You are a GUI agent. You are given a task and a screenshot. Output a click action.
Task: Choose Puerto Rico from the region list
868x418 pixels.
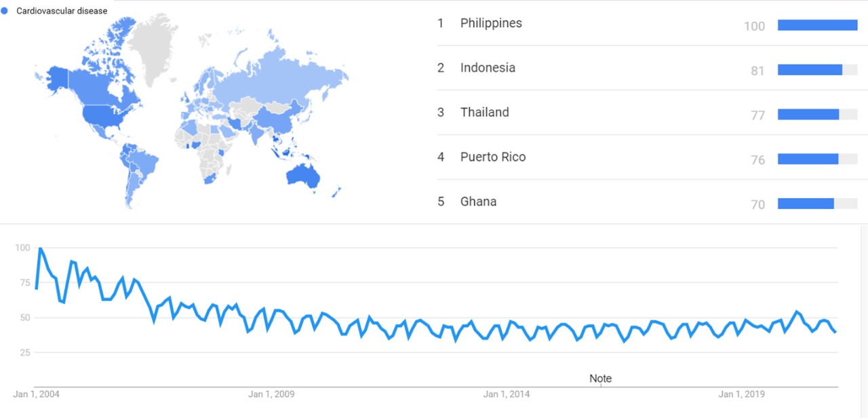tap(493, 157)
